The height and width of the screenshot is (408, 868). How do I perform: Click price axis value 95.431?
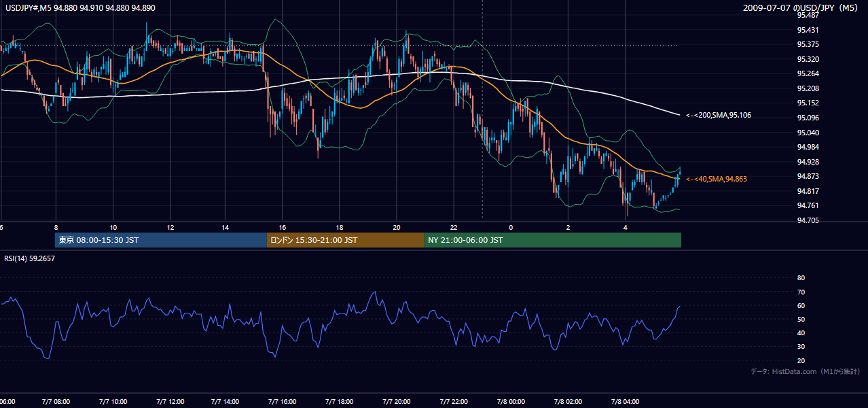809,30
